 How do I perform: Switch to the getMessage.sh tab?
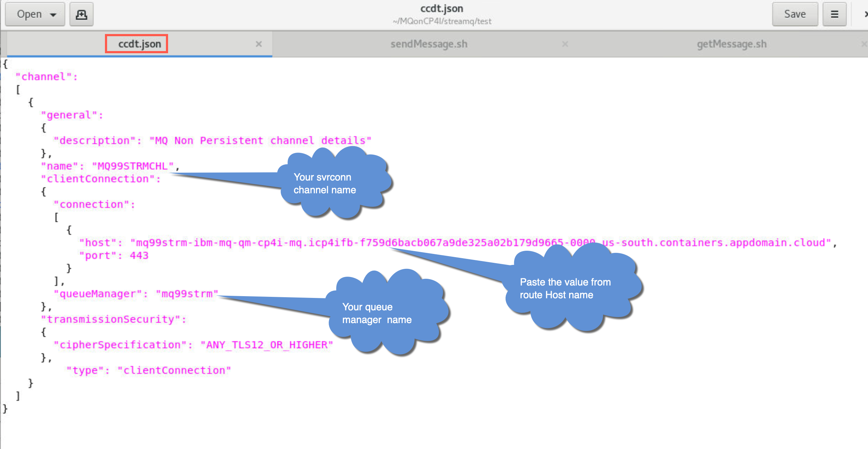731,44
